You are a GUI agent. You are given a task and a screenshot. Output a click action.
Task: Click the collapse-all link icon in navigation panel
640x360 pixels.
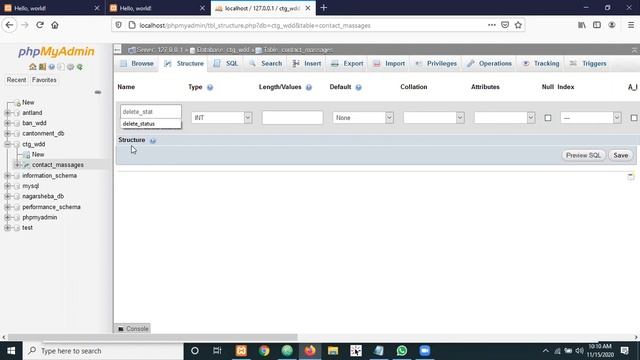[x=98, y=92]
